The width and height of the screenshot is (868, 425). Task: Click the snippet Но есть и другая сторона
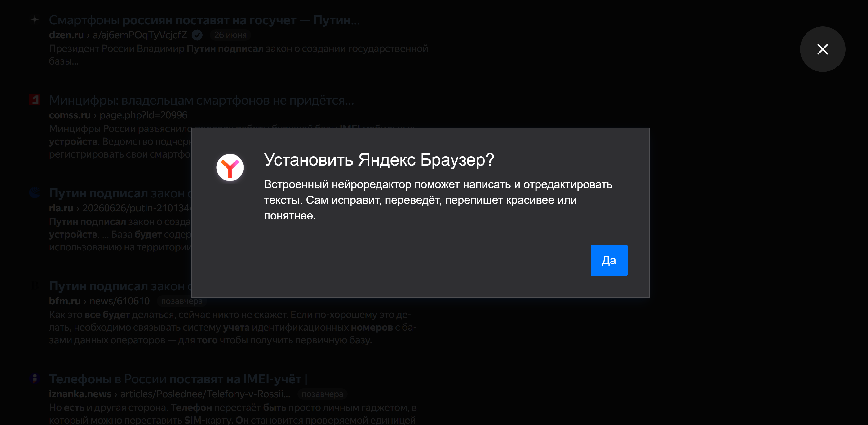coord(233,414)
